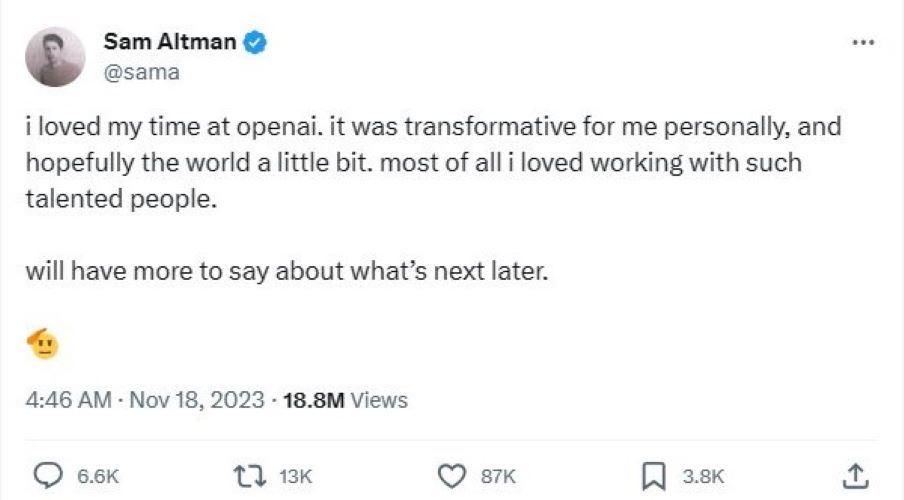Screen dimensions: 904x500
Task: Open the 18.8M Views count
Action: [345, 400]
